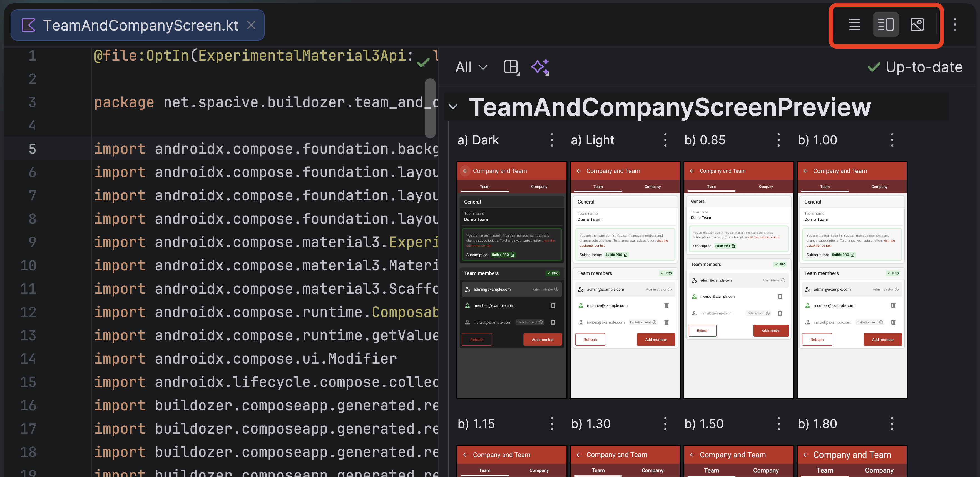This screenshot has width=980, height=477.
Task: Switch editor to Code-only view
Action: click(854, 25)
